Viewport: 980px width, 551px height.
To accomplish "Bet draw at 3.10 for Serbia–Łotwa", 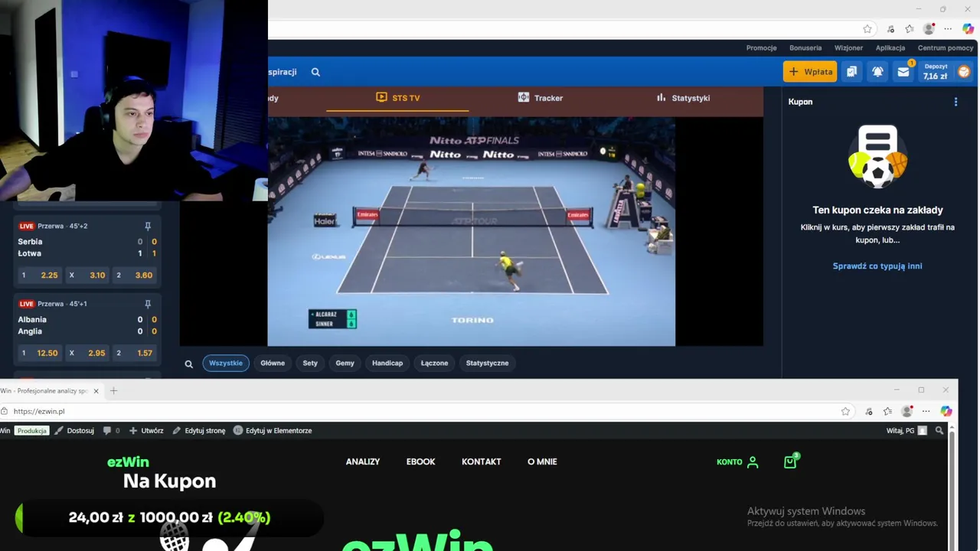I will 87,275.
